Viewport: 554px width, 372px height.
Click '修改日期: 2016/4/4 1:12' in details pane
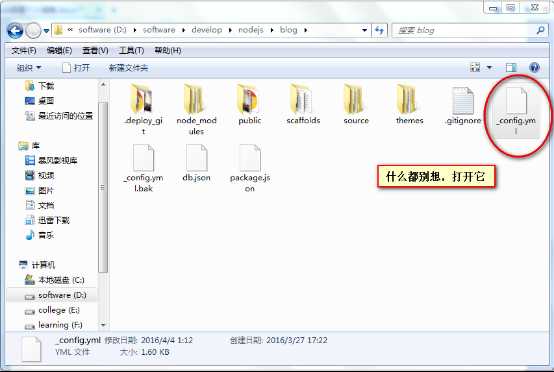pos(148,340)
